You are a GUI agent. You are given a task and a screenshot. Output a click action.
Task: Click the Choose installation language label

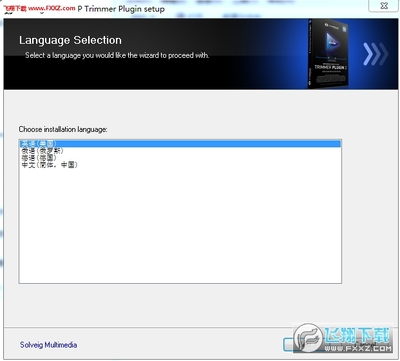pos(63,129)
